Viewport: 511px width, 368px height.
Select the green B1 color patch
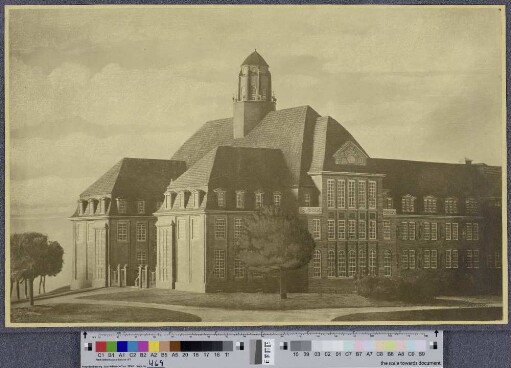coord(111,346)
